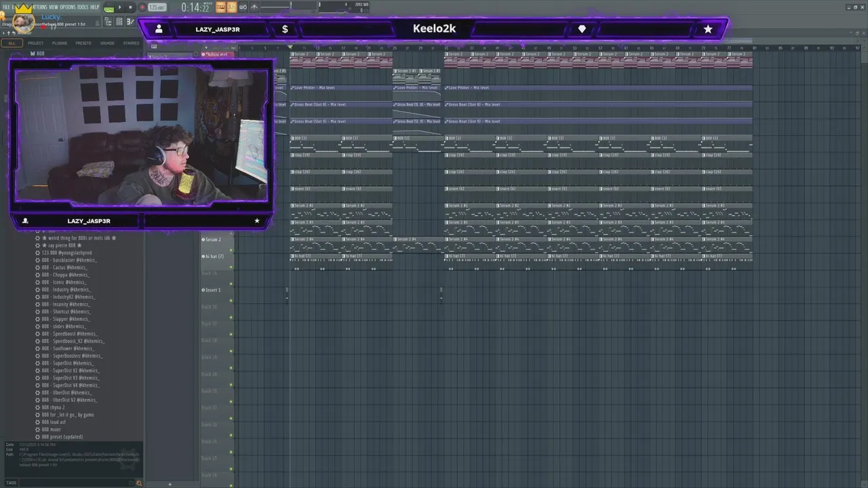Select preset '808 chyna 2'
Image resolution: width=868 pixels, height=488 pixels.
pos(53,407)
